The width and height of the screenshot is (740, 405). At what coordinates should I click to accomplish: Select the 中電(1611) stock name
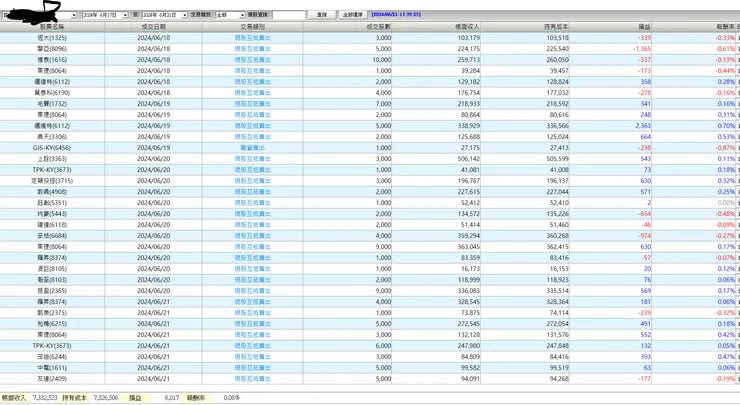(52, 368)
